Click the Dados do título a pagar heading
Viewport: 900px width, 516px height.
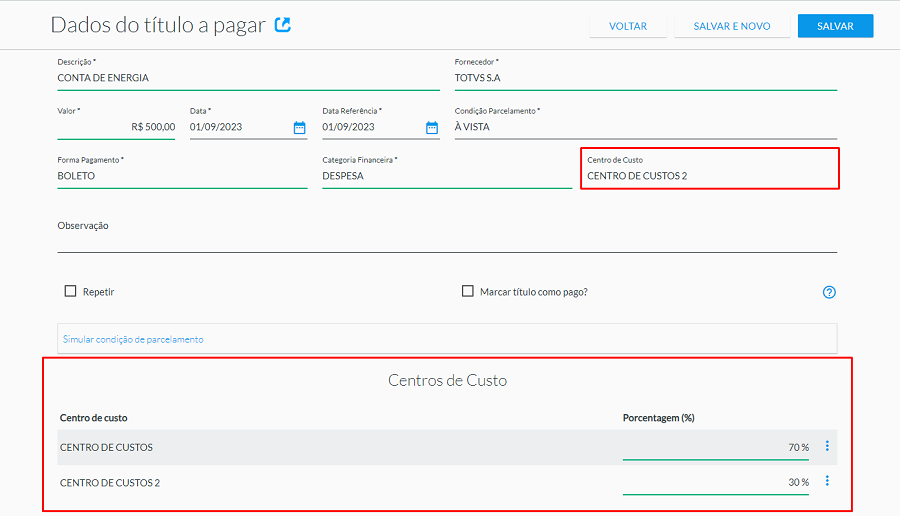pyautogui.click(x=158, y=25)
